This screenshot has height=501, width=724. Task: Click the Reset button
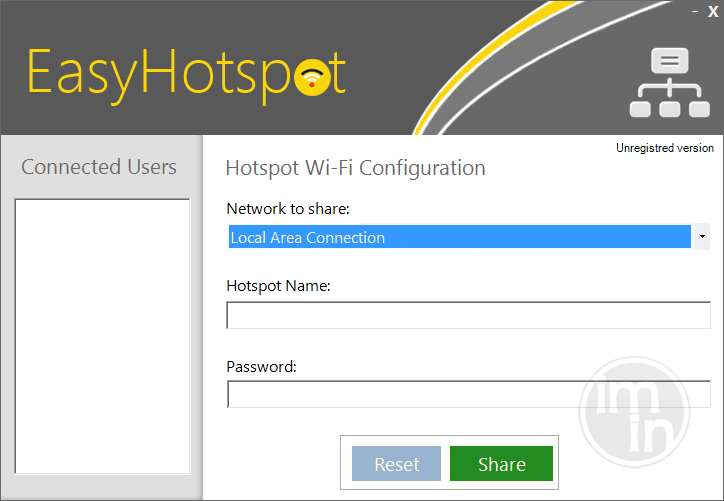click(x=396, y=464)
